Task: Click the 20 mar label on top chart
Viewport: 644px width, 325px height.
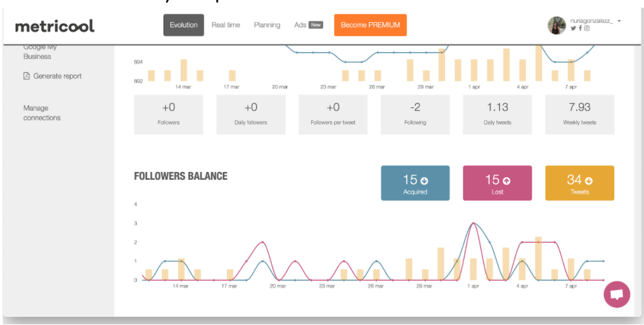Action: [x=280, y=87]
